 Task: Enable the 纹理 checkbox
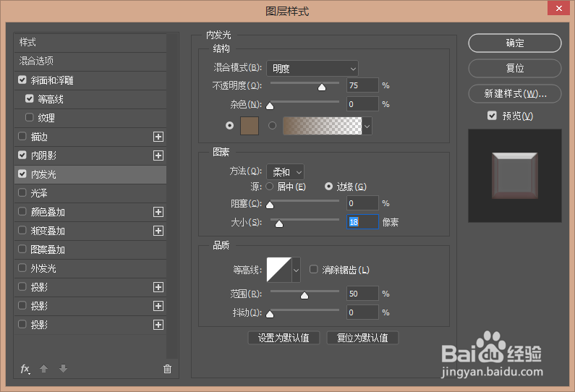(30, 117)
